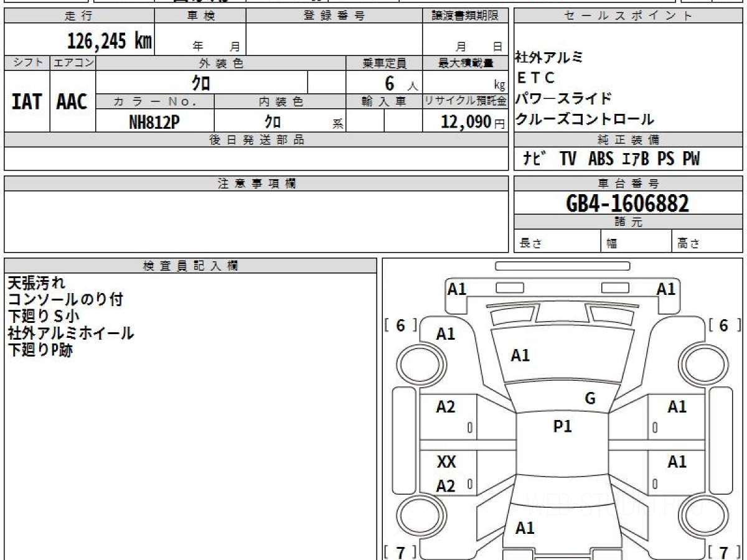The height and width of the screenshot is (560, 747).
Task: Select the IAT shift value
Action: (x=27, y=102)
